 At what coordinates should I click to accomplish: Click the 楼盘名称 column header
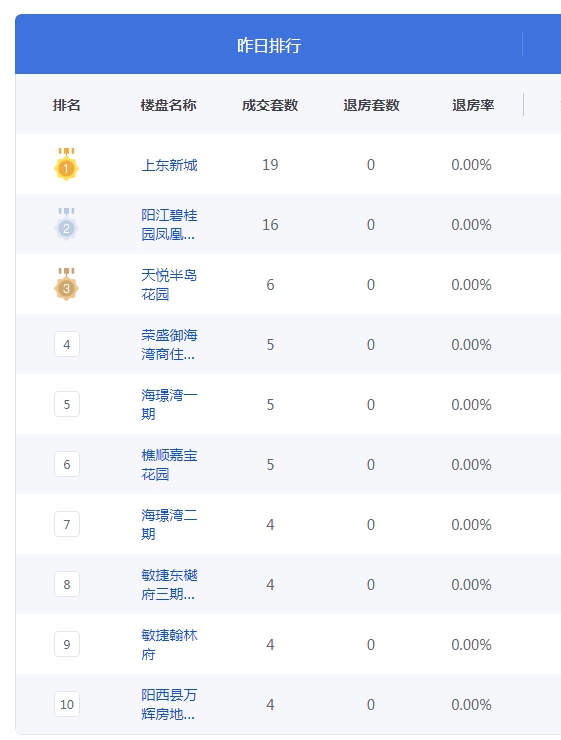(168, 105)
